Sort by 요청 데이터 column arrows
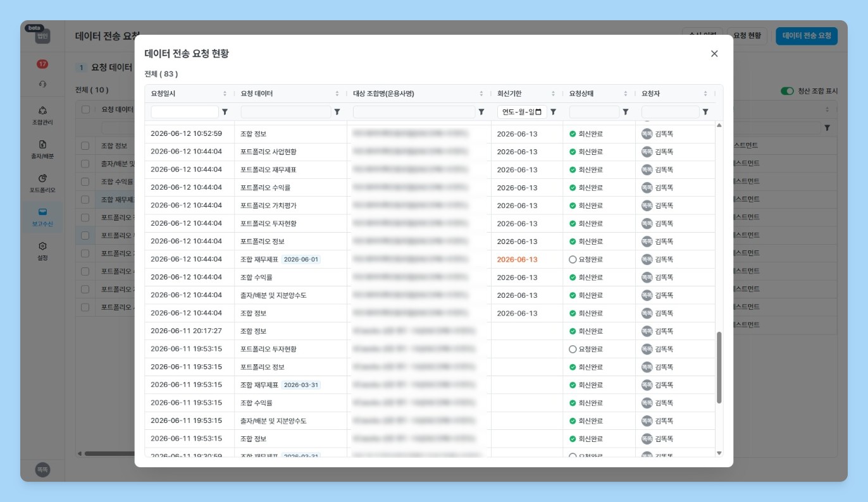Image resolution: width=868 pixels, height=502 pixels. pos(337,94)
